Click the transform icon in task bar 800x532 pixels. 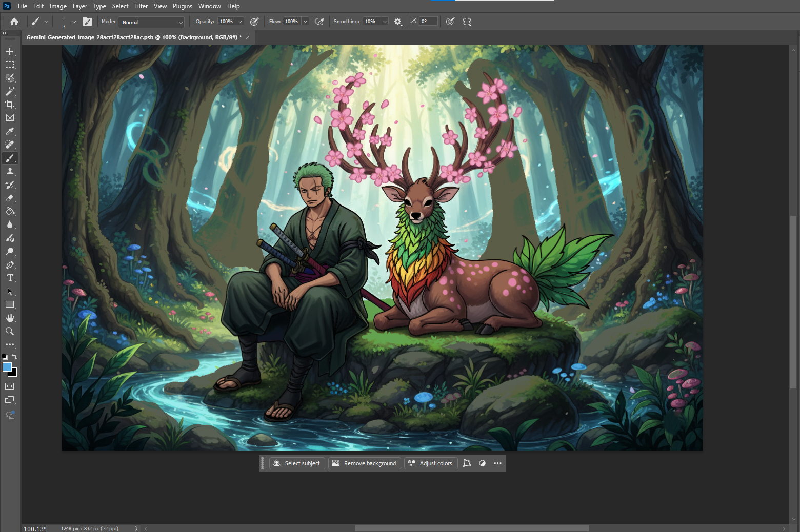click(467, 463)
